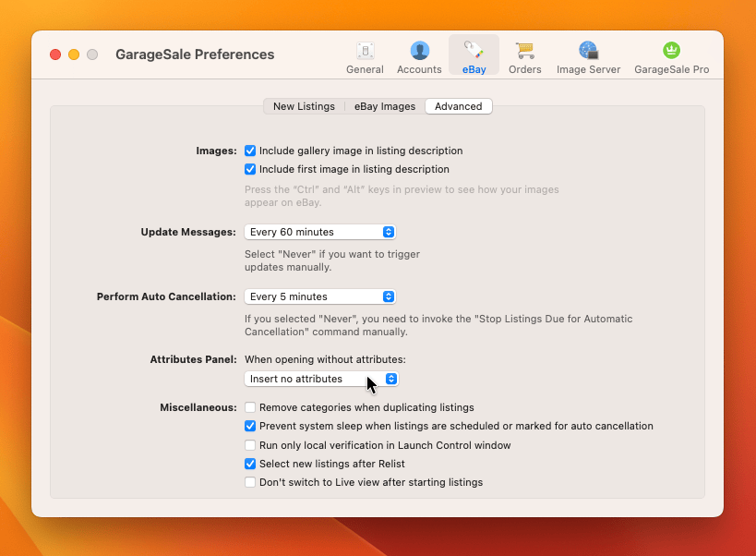Image resolution: width=756 pixels, height=556 pixels.
Task: Open the GarageSale Pro crown icon
Action: (x=671, y=50)
